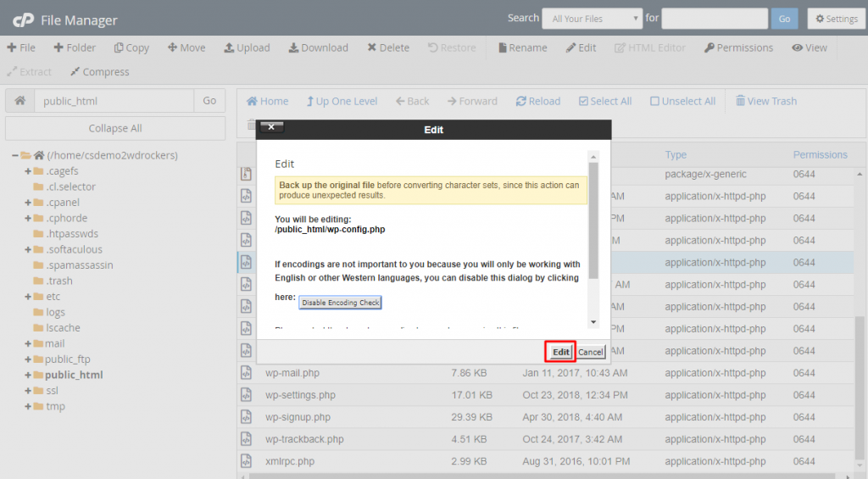Open View Trash

(x=766, y=101)
